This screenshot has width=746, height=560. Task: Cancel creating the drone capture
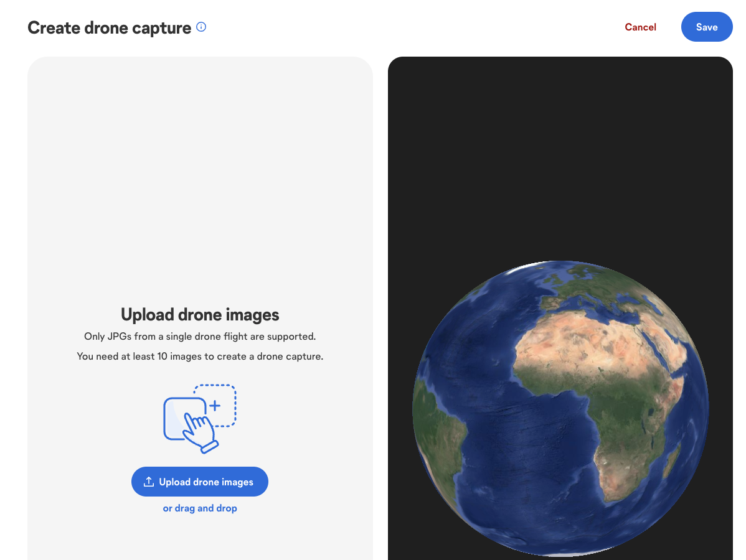click(x=640, y=27)
